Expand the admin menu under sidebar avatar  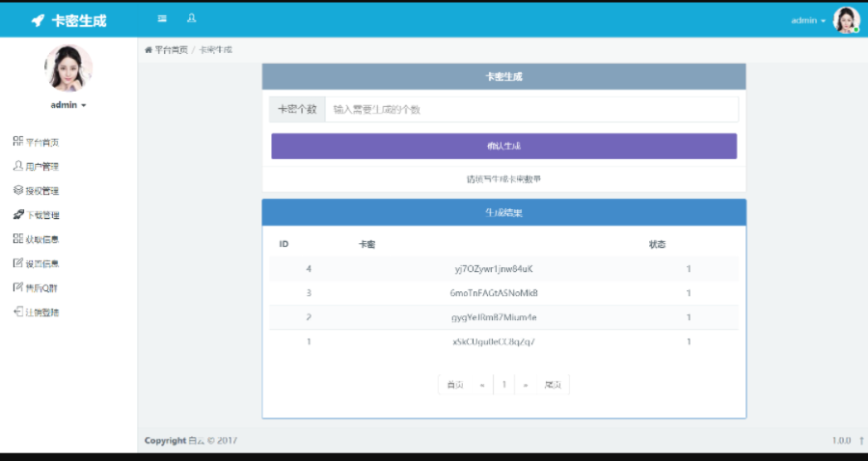[x=68, y=105]
